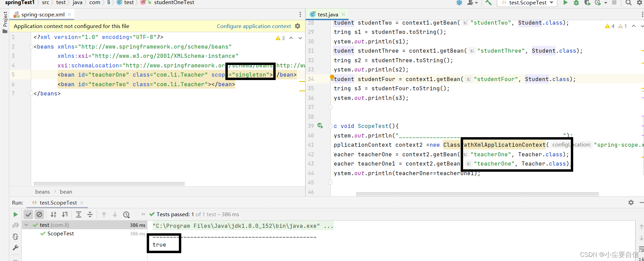
Task: Click 'studentOneTest' in the navigation breadcrumb
Action: pos(174,2)
